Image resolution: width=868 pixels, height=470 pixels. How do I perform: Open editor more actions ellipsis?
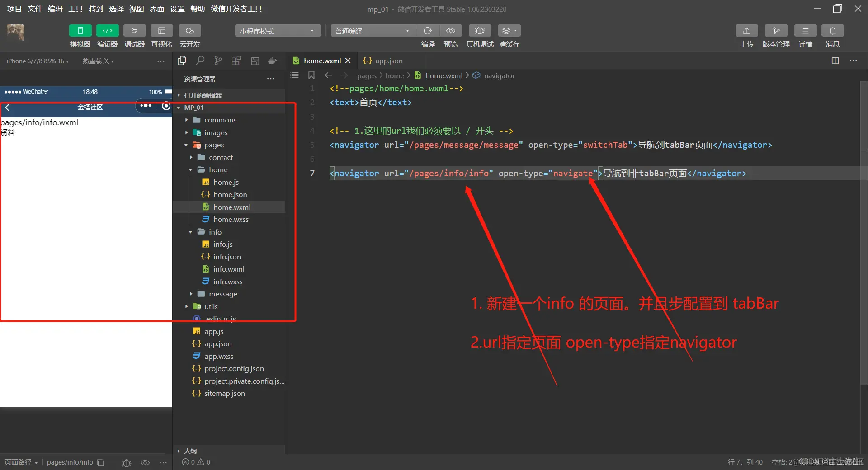point(853,61)
